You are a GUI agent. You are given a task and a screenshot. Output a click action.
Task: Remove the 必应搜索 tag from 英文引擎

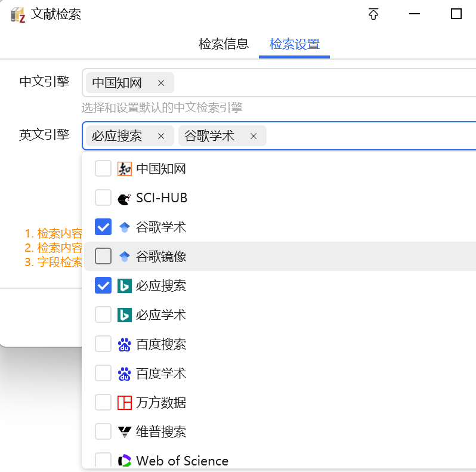pos(161,136)
